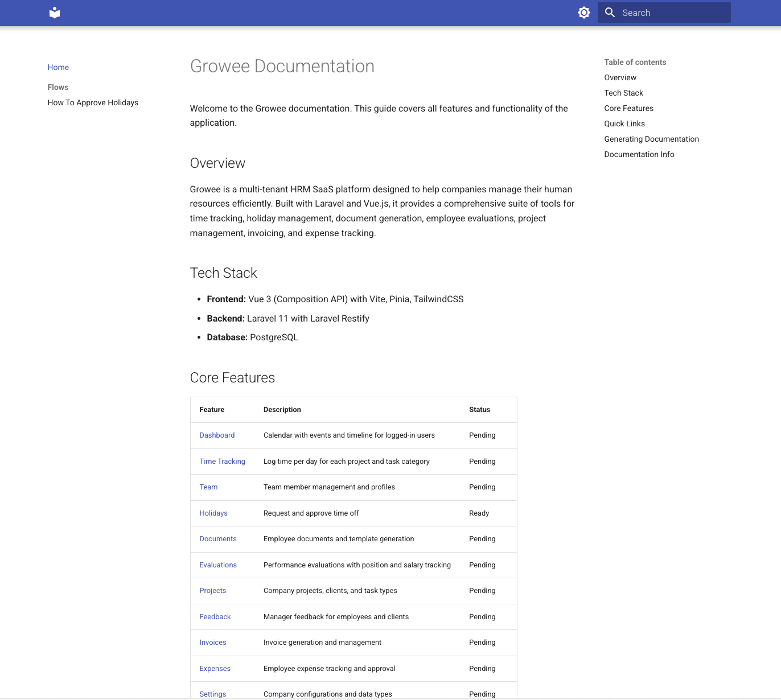Click the Flows sidebar section label
Screen dimensions: 781x700
coord(58,87)
